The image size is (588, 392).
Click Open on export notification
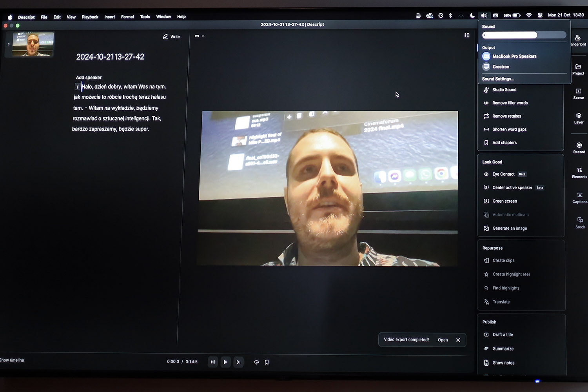click(x=443, y=340)
